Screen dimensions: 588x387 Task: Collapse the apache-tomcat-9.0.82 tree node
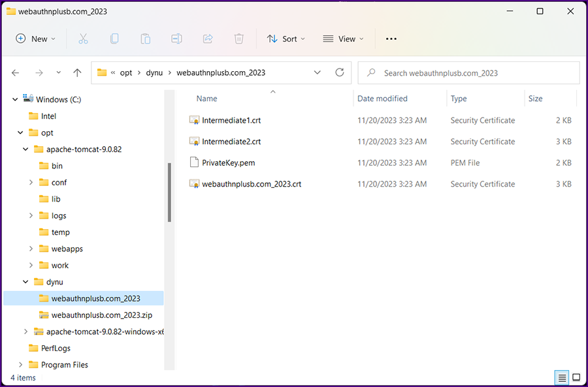(25, 149)
